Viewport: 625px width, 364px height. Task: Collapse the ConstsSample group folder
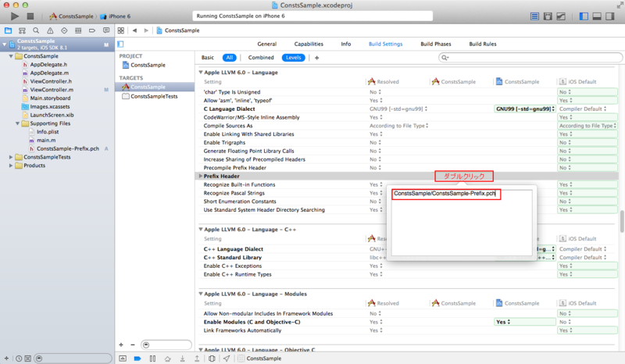(x=11, y=56)
